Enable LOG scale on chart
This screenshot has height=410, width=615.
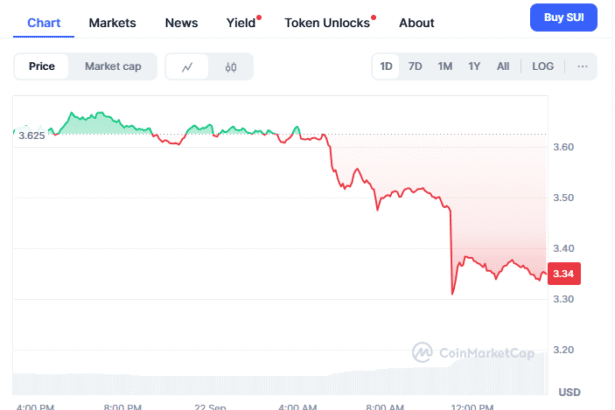pos(543,66)
